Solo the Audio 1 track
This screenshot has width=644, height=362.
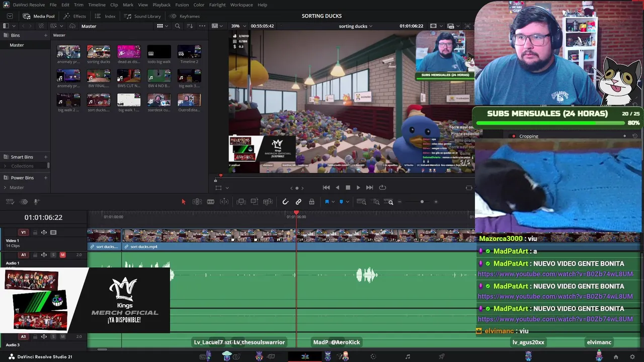coord(53,255)
